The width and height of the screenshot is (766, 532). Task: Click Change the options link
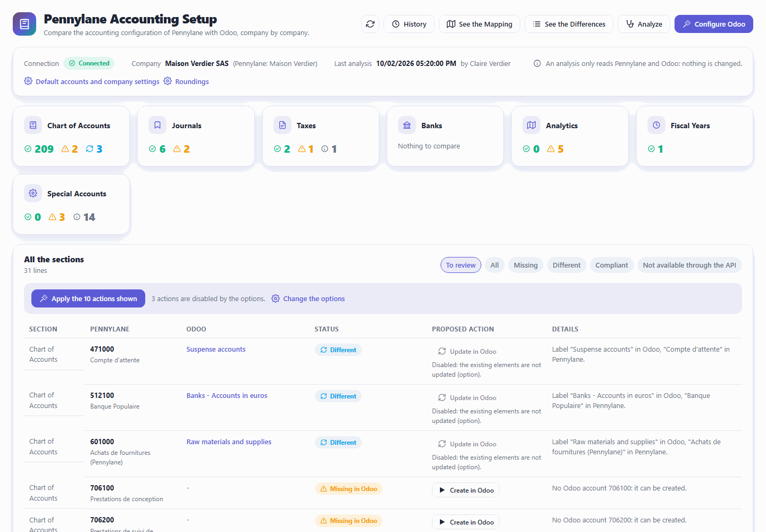[x=314, y=298]
